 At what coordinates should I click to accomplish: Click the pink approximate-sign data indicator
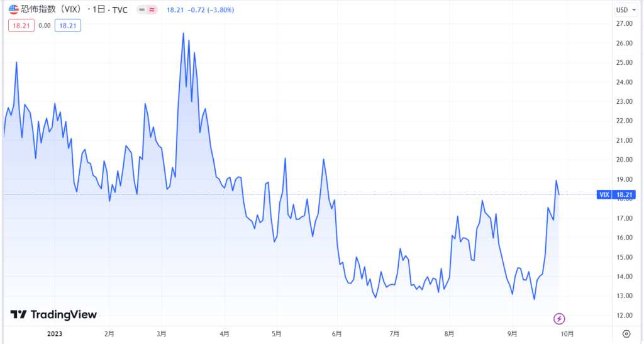coord(152,10)
